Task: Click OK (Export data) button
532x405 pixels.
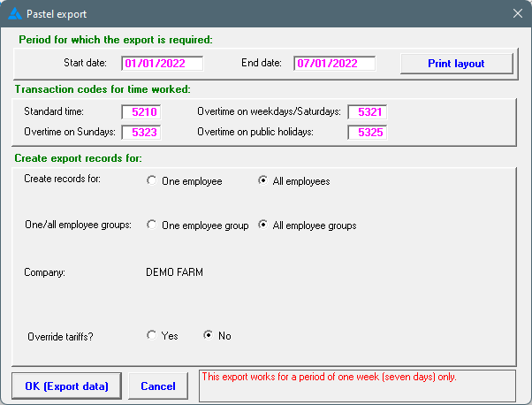Action: tap(66, 386)
